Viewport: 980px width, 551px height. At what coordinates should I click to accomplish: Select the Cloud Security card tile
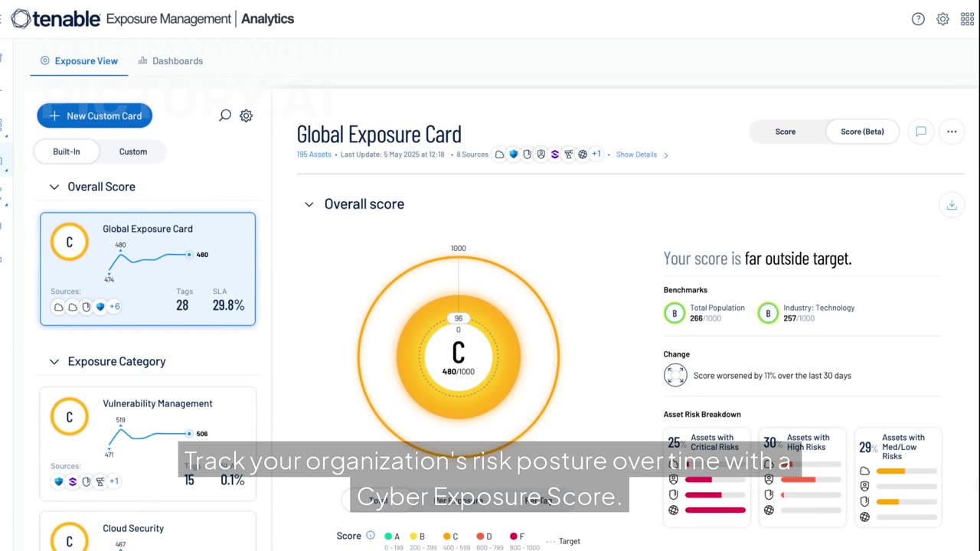[x=148, y=532]
